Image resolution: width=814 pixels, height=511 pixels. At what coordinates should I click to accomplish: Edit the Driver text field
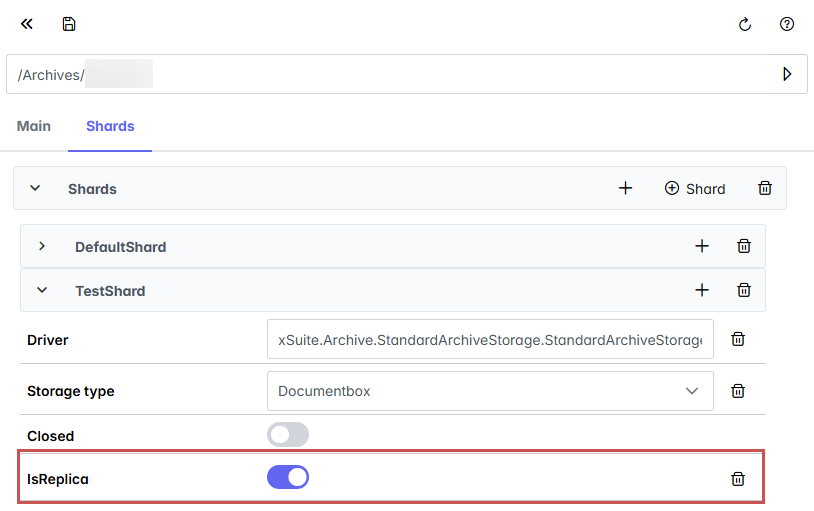point(490,340)
